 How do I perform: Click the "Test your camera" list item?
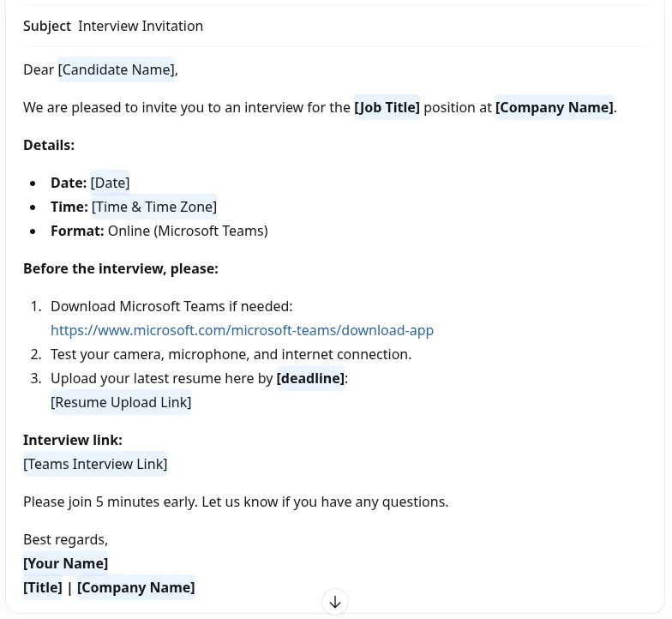click(x=231, y=354)
